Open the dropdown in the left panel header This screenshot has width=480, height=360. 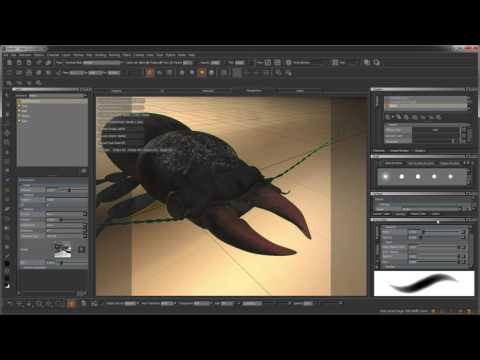tap(57, 96)
